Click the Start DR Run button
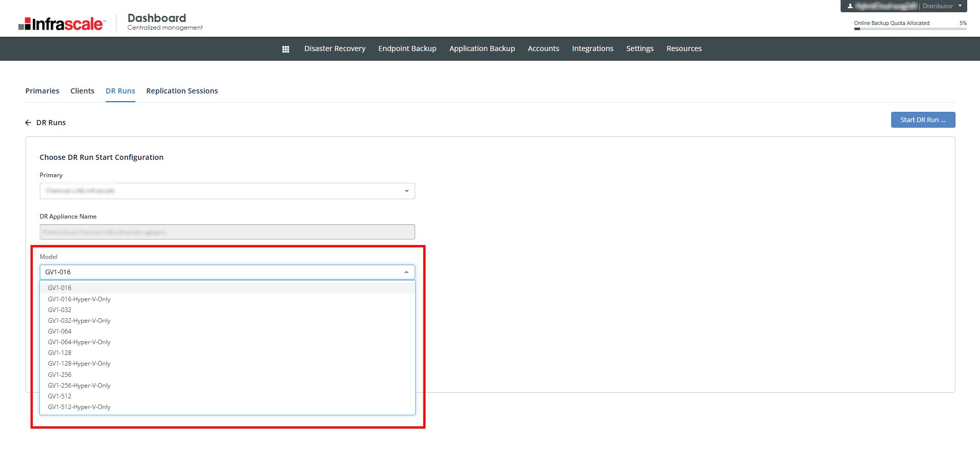Image resolution: width=980 pixels, height=452 pixels. pyautogui.click(x=923, y=120)
